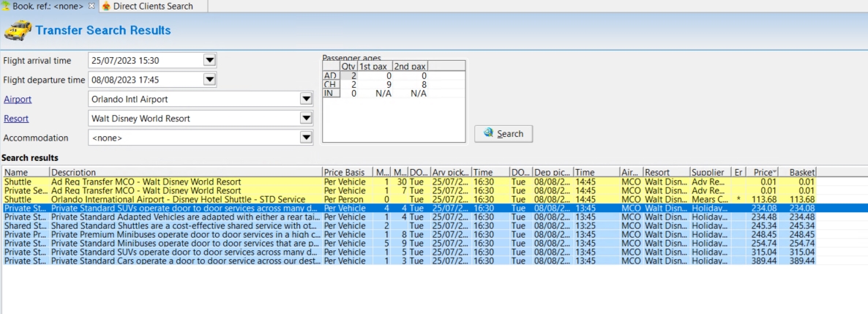The height and width of the screenshot is (314, 868).
Task: Click the Airport link label
Action: point(18,99)
